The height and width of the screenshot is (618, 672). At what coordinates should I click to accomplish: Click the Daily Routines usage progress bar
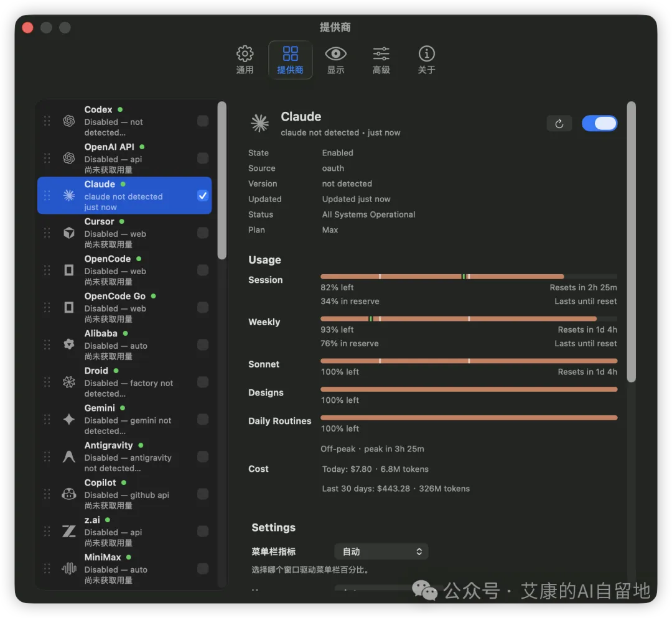tap(469, 418)
